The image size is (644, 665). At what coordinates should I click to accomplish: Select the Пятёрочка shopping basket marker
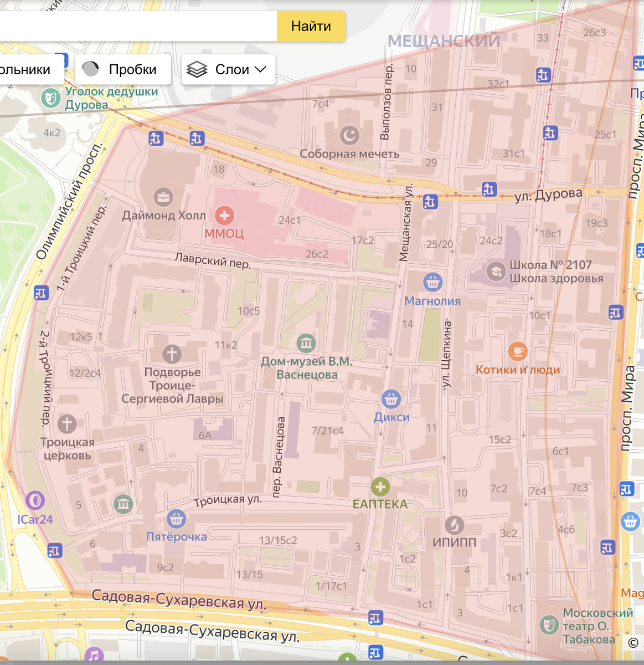point(176,519)
